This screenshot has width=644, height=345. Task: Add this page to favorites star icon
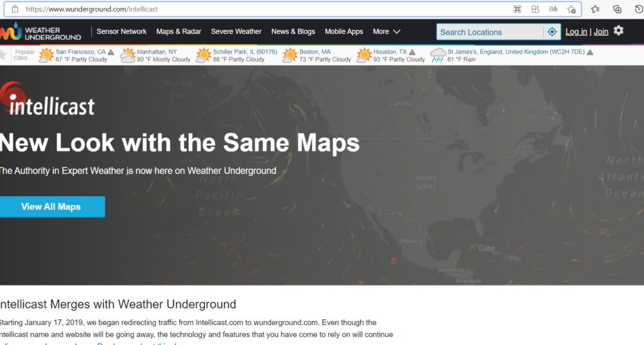[571, 9]
